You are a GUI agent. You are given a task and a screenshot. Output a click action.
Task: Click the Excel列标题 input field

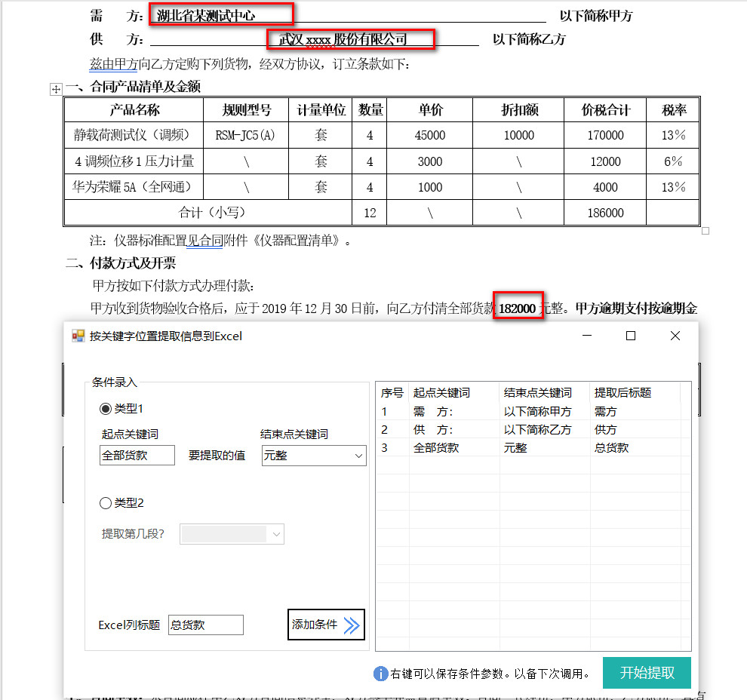point(206,625)
